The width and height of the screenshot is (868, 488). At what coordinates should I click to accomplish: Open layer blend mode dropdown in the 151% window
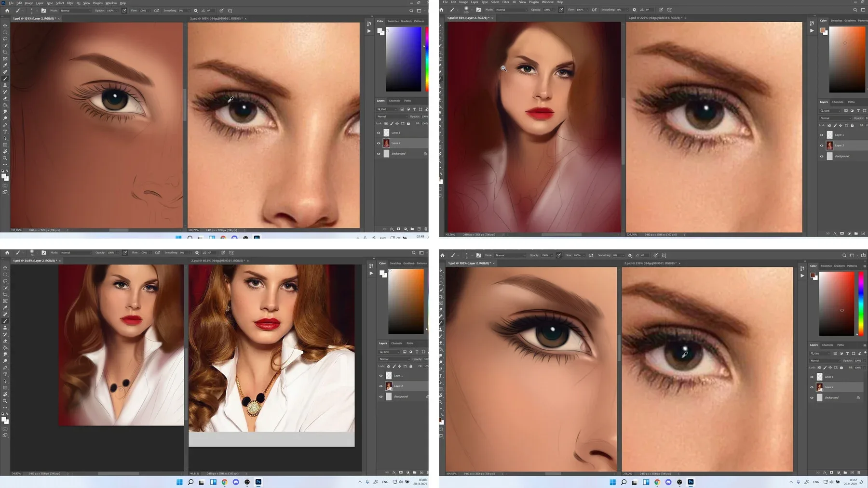point(391,116)
